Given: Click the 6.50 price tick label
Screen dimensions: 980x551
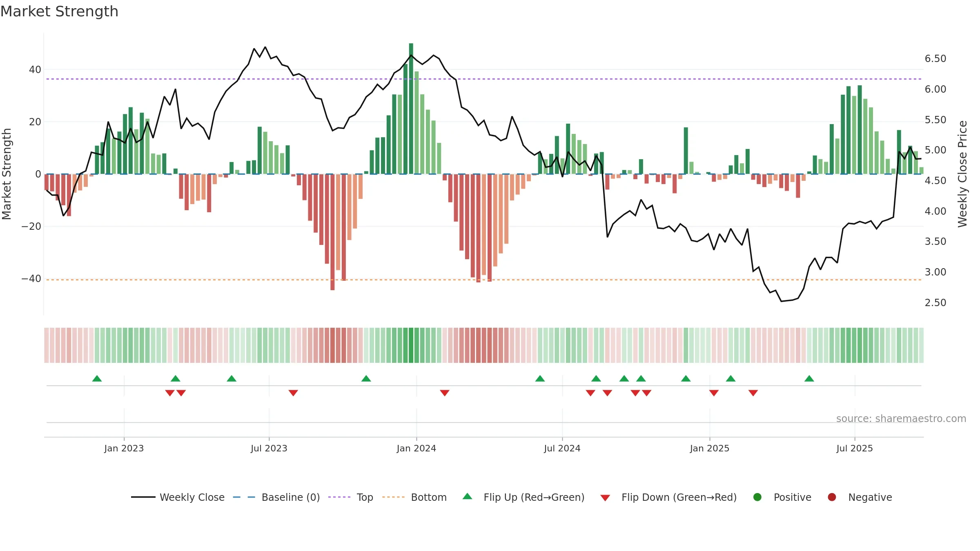Looking at the screenshot, I should click(x=935, y=59).
